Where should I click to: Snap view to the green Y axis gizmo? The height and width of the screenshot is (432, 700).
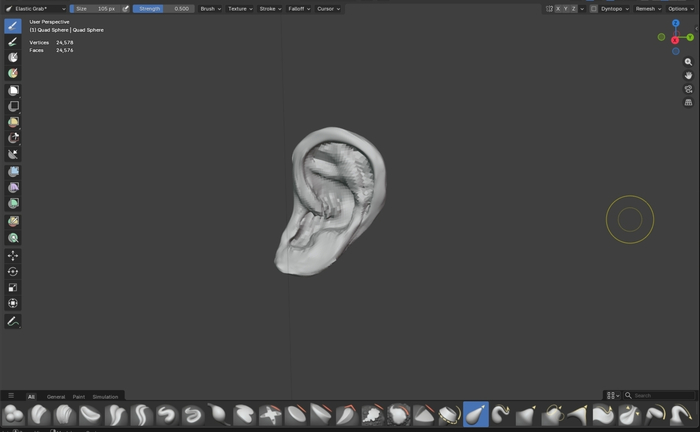pos(690,37)
